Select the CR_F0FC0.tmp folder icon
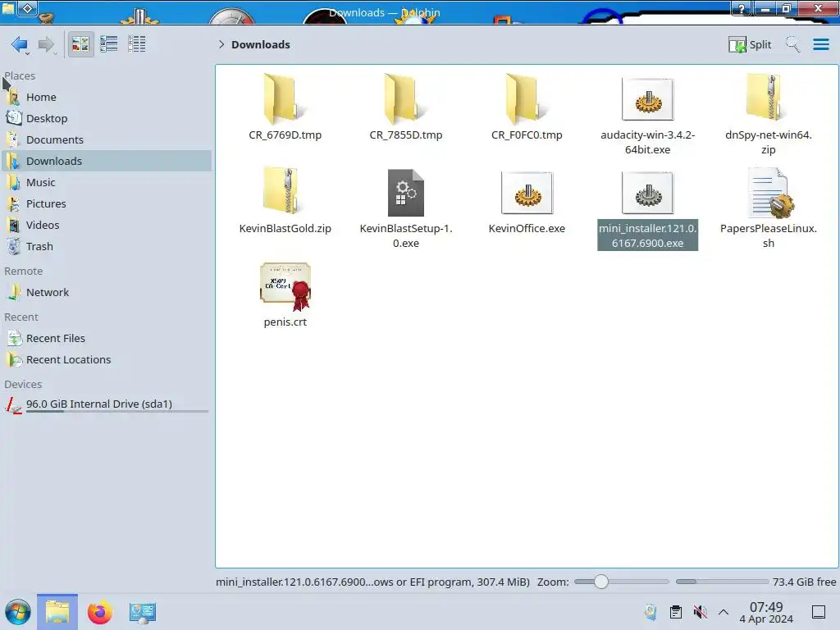840x630 pixels. [526, 99]
